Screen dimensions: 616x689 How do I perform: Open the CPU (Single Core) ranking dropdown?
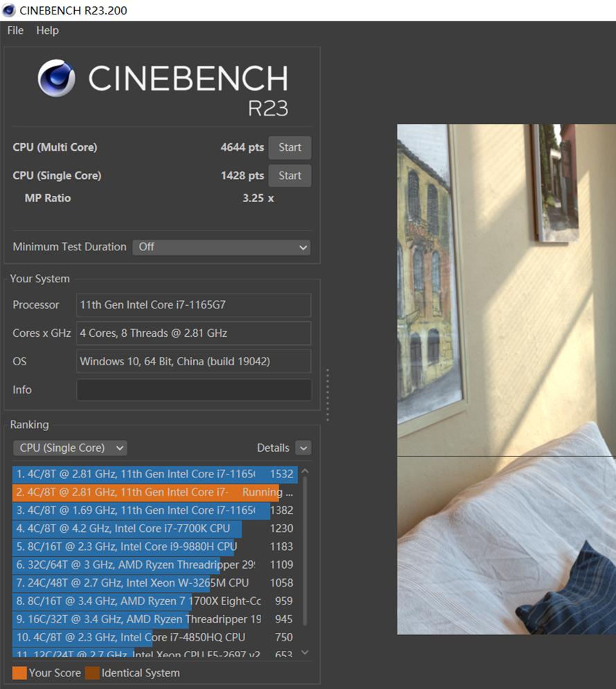pyautogui.click(x=70, y=448)
